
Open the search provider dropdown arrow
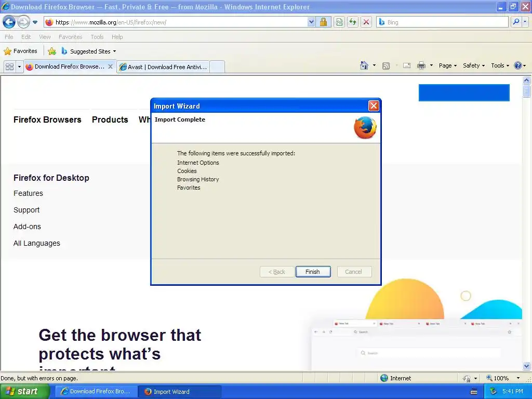pos(525,22)
